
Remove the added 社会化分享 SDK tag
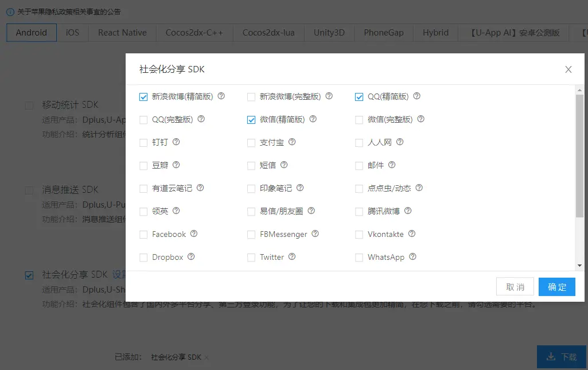(207, 357)
